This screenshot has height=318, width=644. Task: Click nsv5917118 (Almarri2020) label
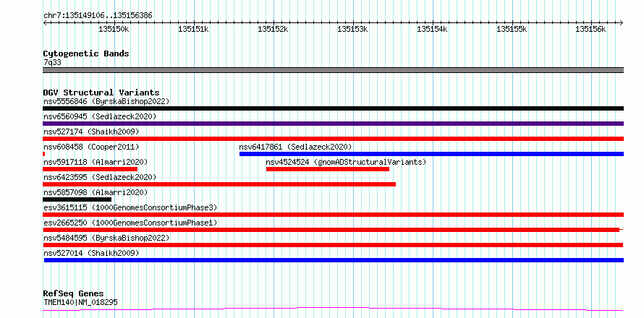[96, 162]
